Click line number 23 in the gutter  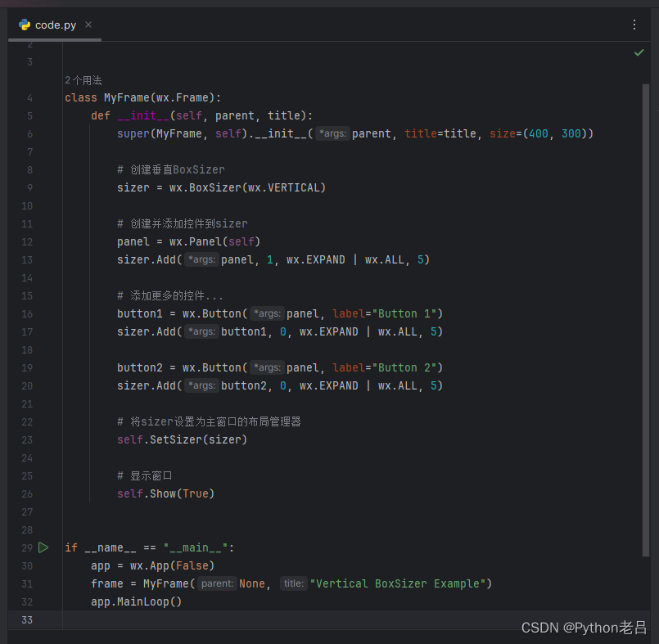tap(27, 439)
